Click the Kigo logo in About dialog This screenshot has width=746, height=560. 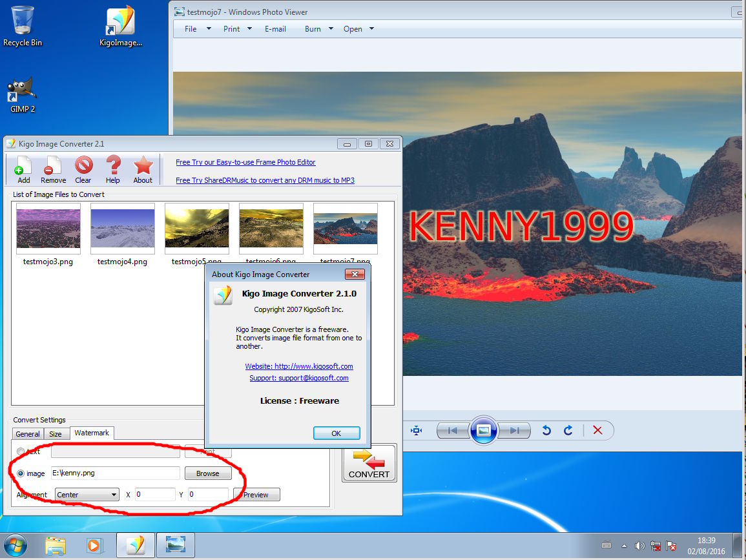click(x=223, y=295)
